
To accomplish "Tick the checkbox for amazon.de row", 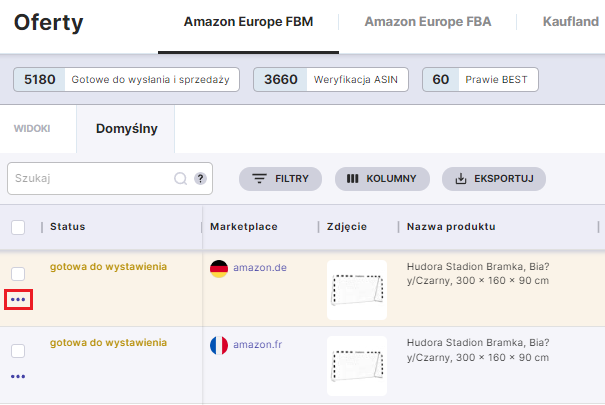I will (x=18, y=274).
